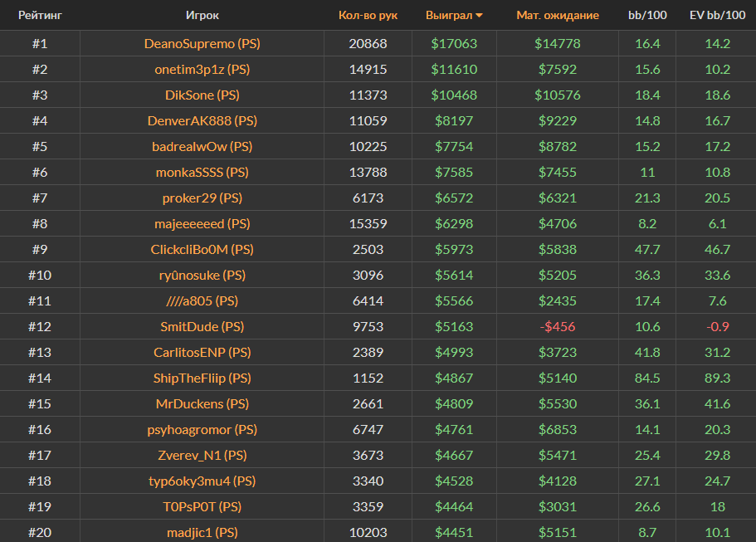View psyhoagromor (PS) player profile

[202, 429]
